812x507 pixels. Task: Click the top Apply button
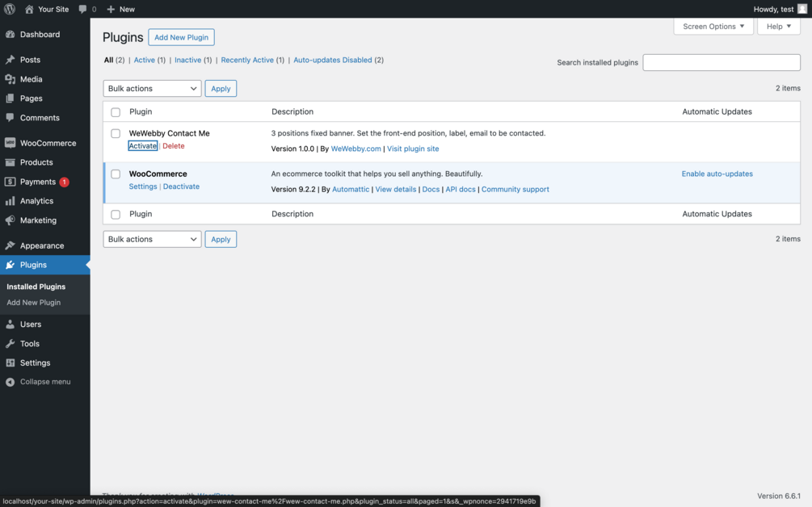[221, 89]
